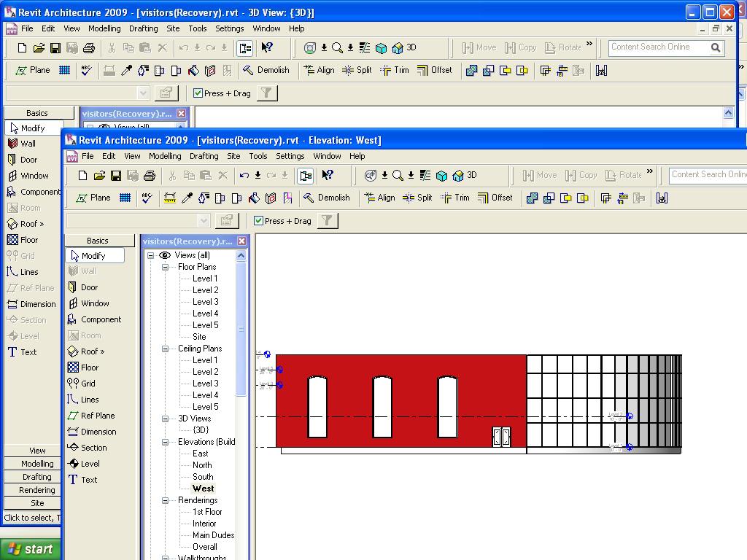
Task: Click Undo icon in front window toolbar
Action: point(244,176)
